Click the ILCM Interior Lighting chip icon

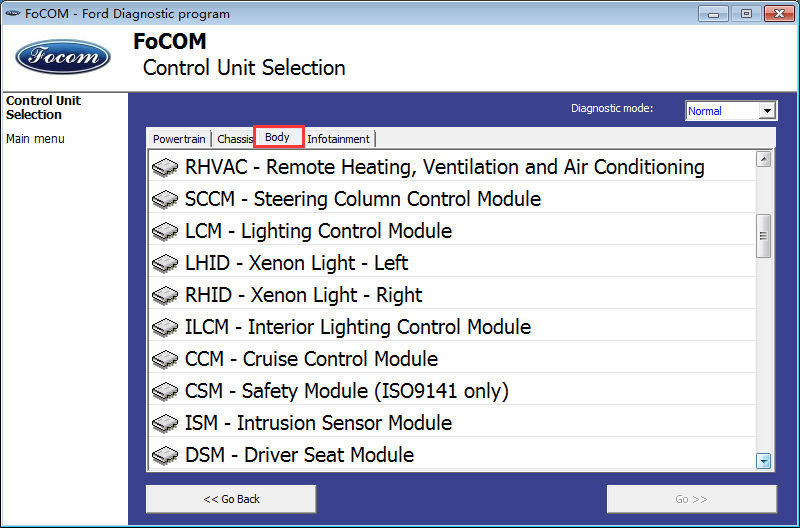165,327
